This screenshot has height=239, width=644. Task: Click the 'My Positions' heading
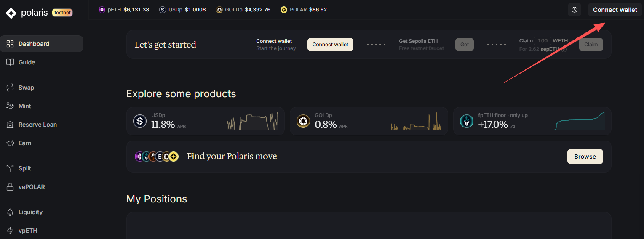click(x=157, y=199)
